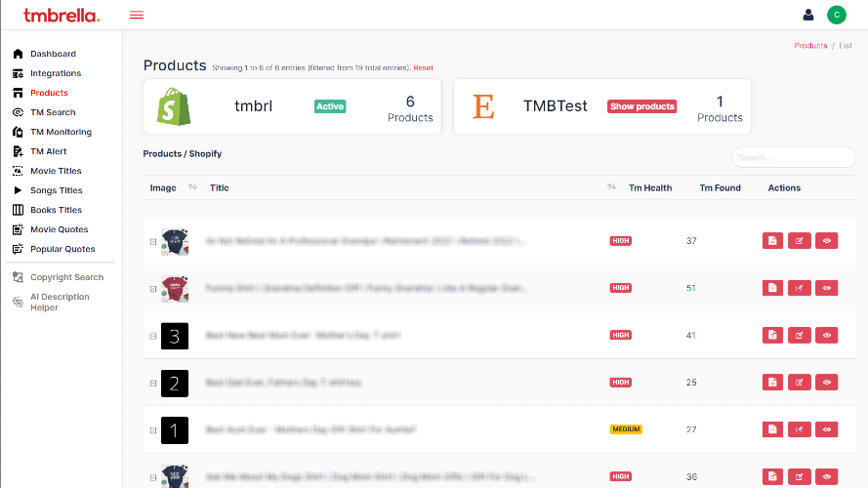Click the red Reset filter link
This screenshot has height=488, width=868.
423,67
